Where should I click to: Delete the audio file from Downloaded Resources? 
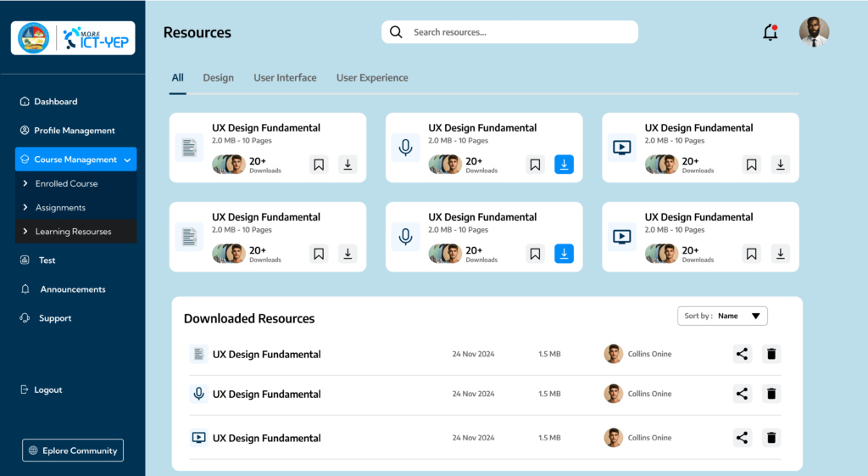[x=771, y=394]
